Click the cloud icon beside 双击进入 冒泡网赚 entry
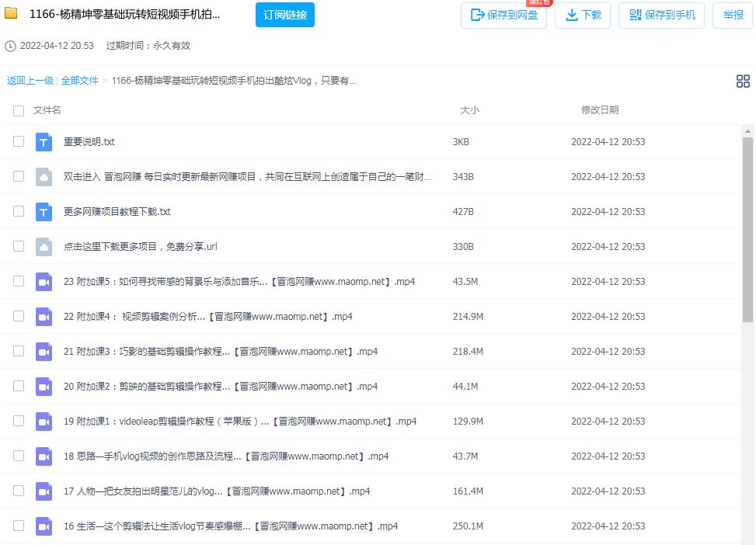This screenshot has height=545, width=756. click(44, 177)
